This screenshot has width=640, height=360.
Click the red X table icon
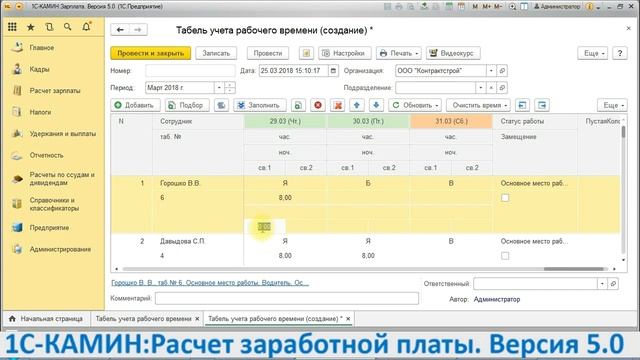338,105
